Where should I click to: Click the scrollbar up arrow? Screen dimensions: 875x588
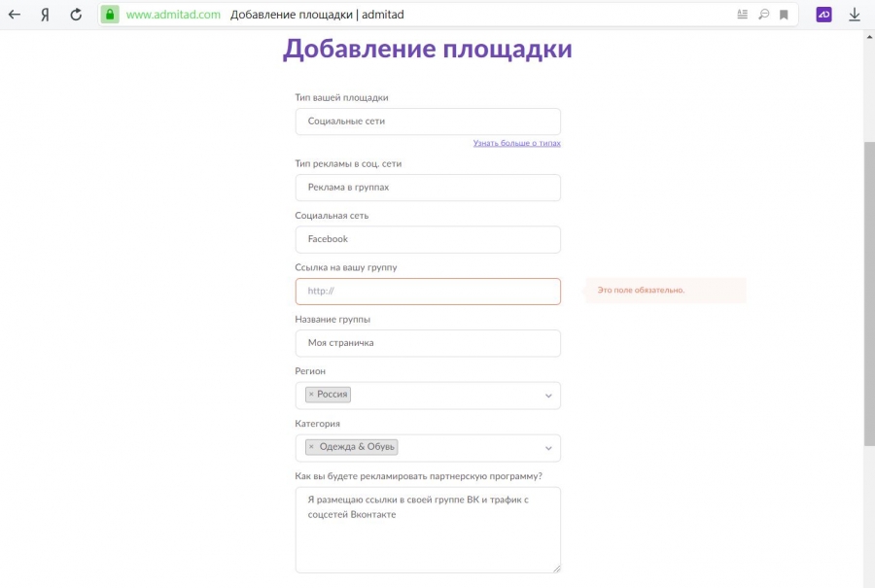point(869,37)
